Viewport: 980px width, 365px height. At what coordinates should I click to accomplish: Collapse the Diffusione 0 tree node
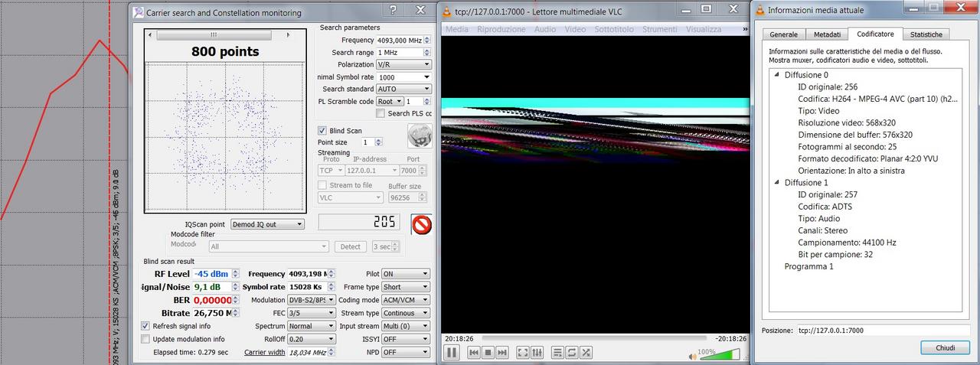(777, 75)
